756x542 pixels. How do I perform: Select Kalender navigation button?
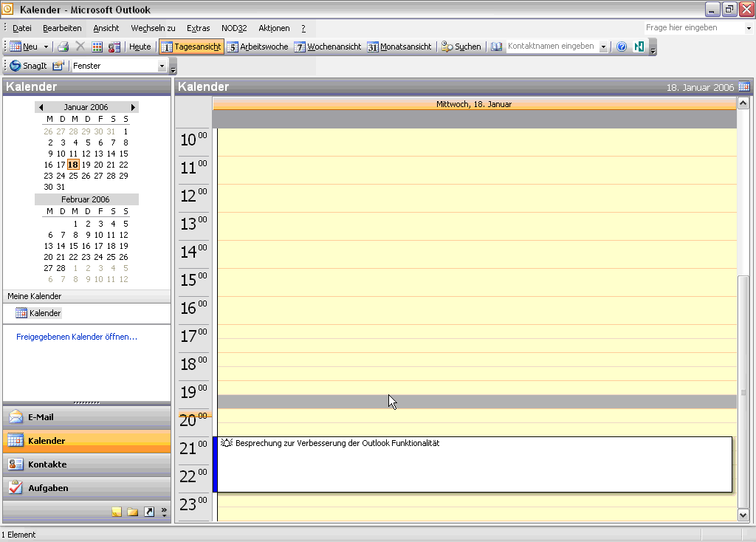[x=87, y=441]
